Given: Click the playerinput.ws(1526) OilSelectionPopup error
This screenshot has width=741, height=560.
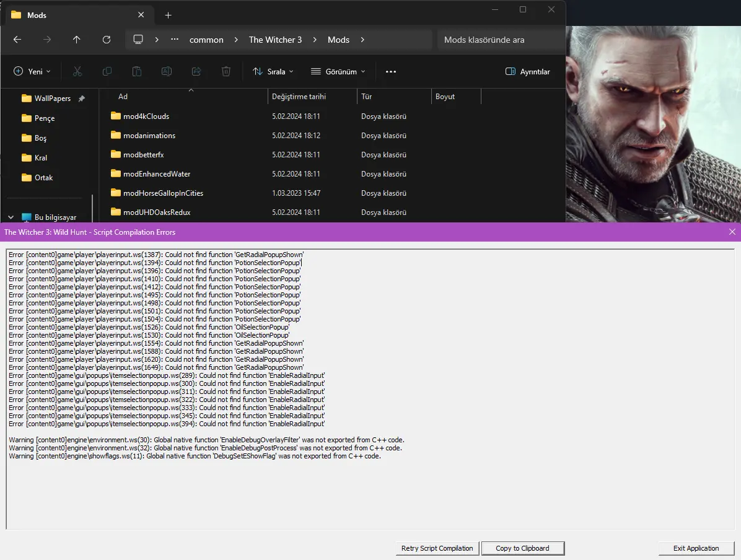Looking at the screenshot, I should click(x=149, y=327).
